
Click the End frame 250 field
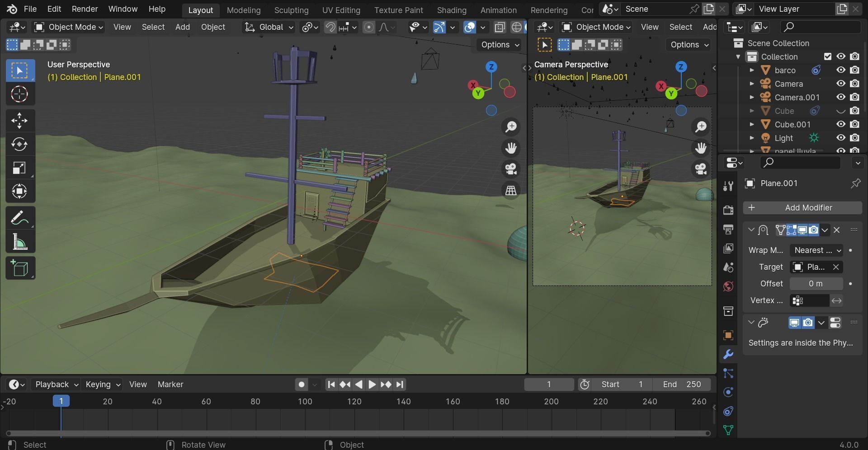(682, 384)
